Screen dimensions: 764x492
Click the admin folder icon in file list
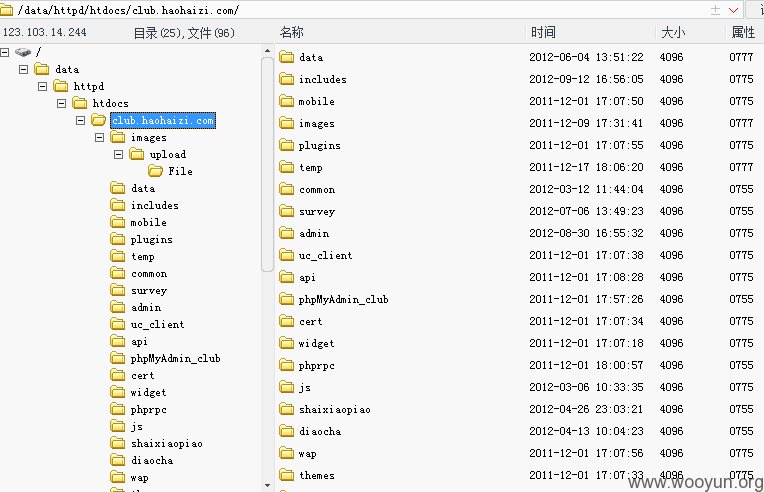click(286, 233)
